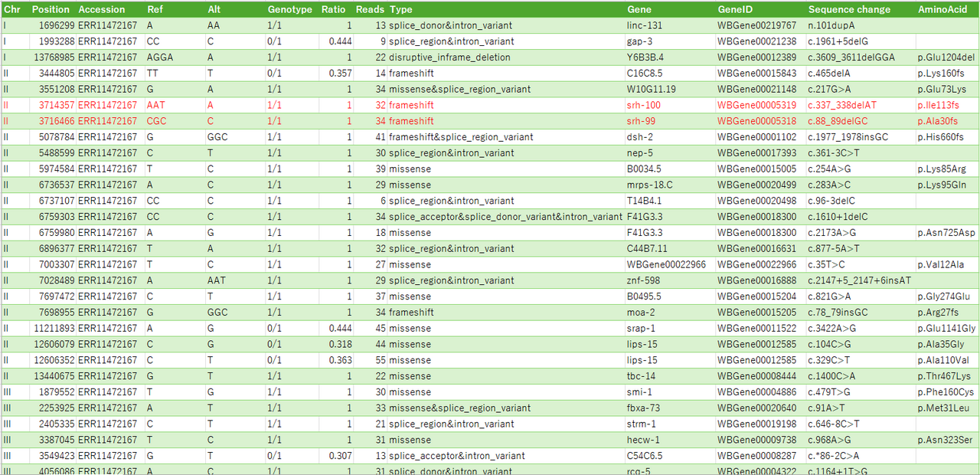Select the c.2147+5_2147+6insAT sequence change cell
980x475 pixels.
coord(860,280)
